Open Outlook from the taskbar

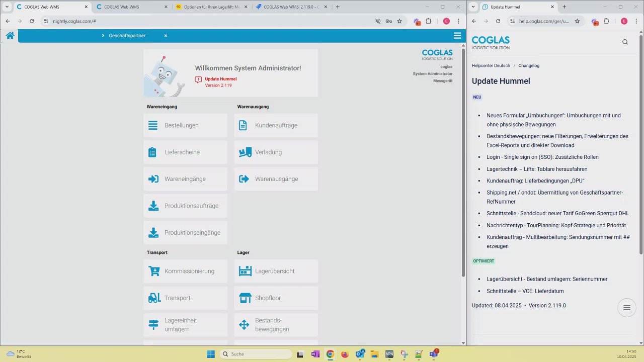point(360,354)
